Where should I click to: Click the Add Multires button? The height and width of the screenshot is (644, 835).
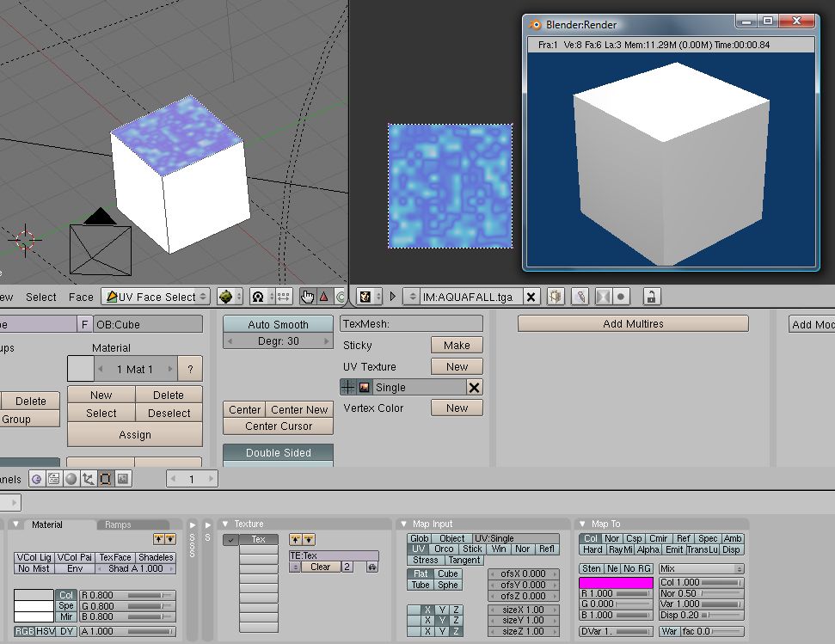tap(633, 323)
